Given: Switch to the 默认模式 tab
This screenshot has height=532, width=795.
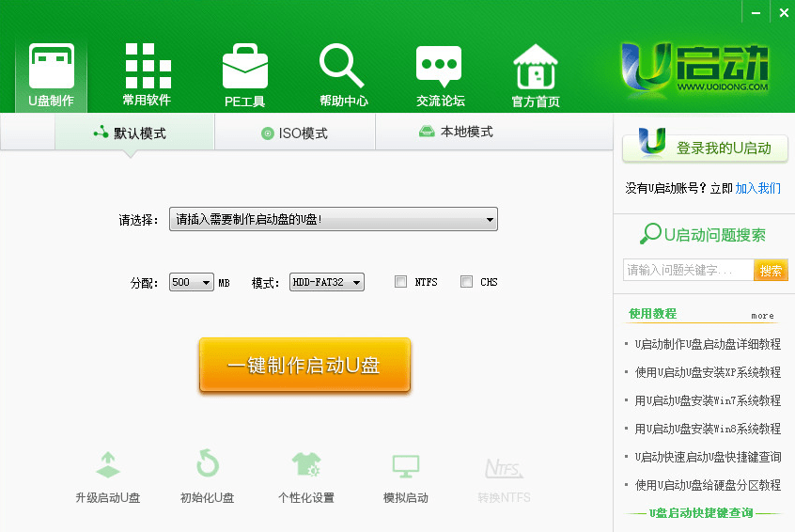Looking at the screenshot, I should tap(135, 133).
